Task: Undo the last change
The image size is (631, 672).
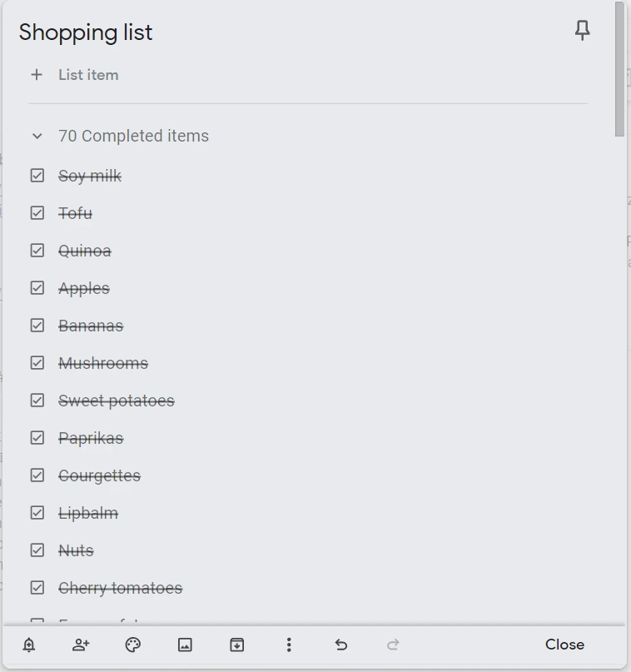Action: point(340,645)
